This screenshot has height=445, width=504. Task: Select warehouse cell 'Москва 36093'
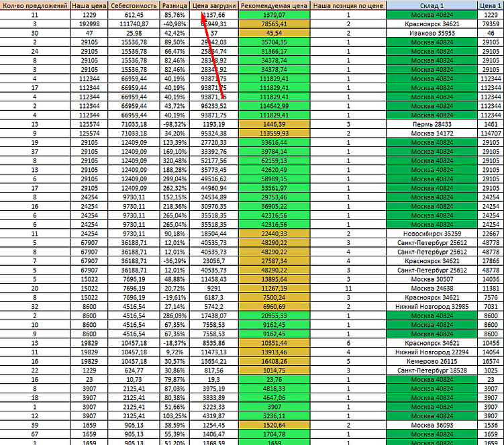(x=432, y=425)
